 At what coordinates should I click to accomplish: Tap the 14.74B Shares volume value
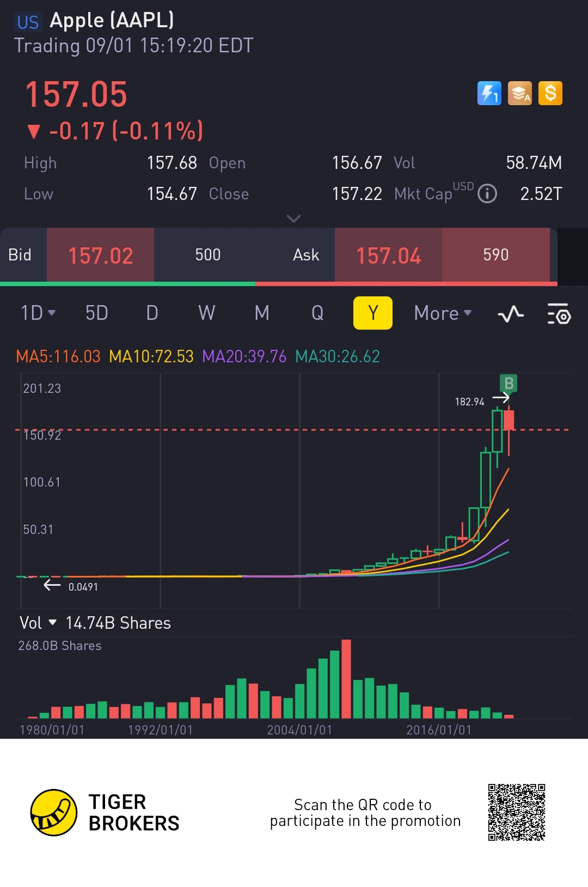click(118, 623)
